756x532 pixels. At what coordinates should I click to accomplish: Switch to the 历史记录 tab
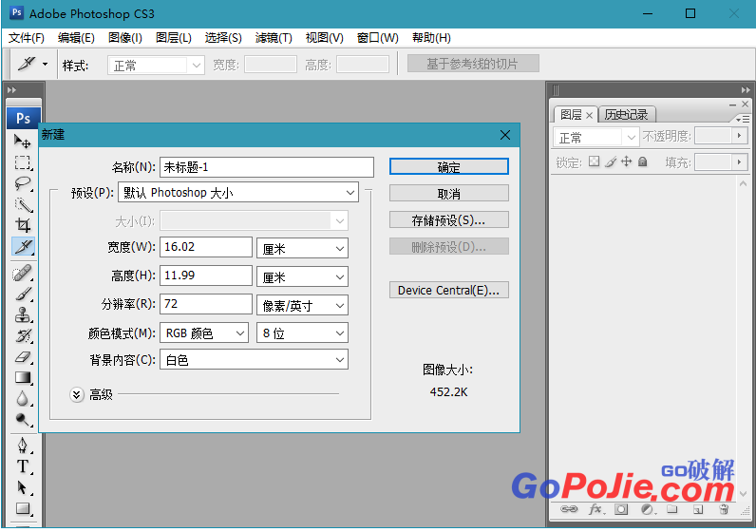[626, 115]
